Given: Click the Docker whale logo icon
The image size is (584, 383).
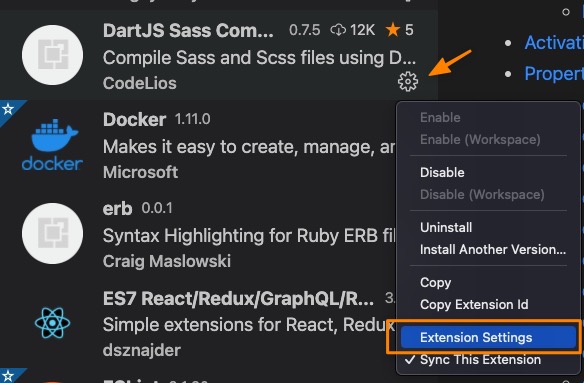Looking at the screenshot, I should [x=53, y=144].
